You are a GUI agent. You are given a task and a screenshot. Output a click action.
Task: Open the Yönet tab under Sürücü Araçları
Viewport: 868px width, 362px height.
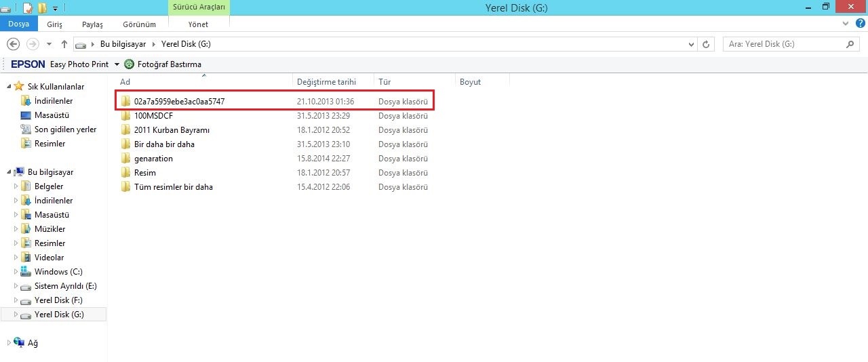point(198,24)
